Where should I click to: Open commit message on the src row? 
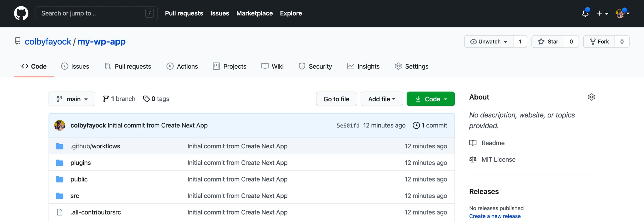[237, 196]
